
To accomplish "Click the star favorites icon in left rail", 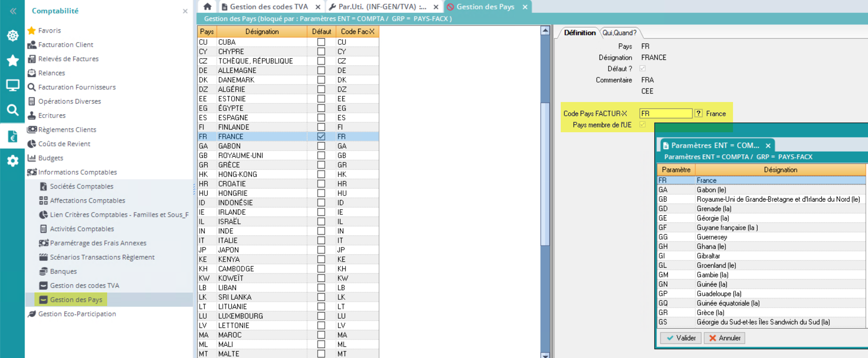I will [x=13, y=60].
